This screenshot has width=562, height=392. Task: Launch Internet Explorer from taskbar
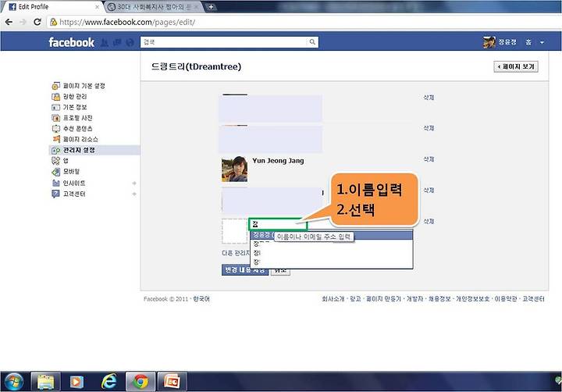[x=108, y=382]
